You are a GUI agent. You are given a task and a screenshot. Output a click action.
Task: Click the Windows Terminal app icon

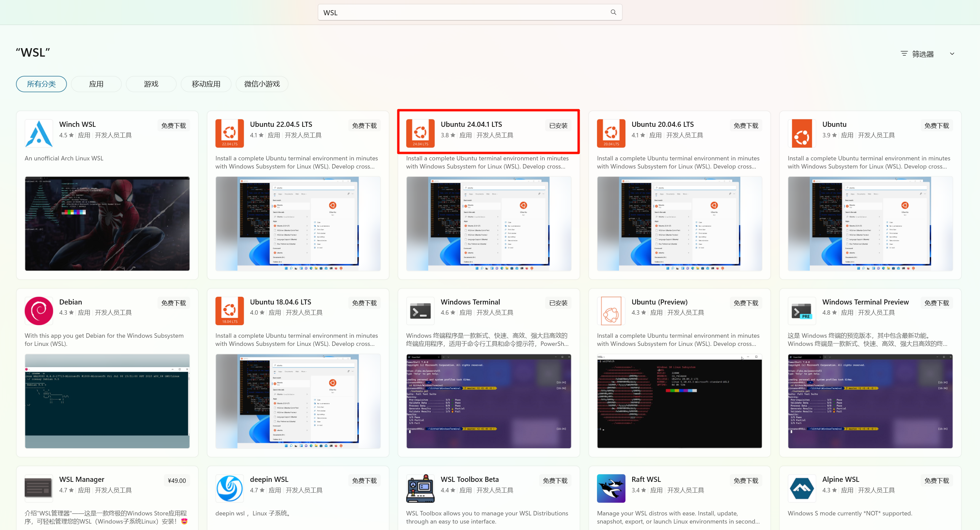[x=420, y=311]
